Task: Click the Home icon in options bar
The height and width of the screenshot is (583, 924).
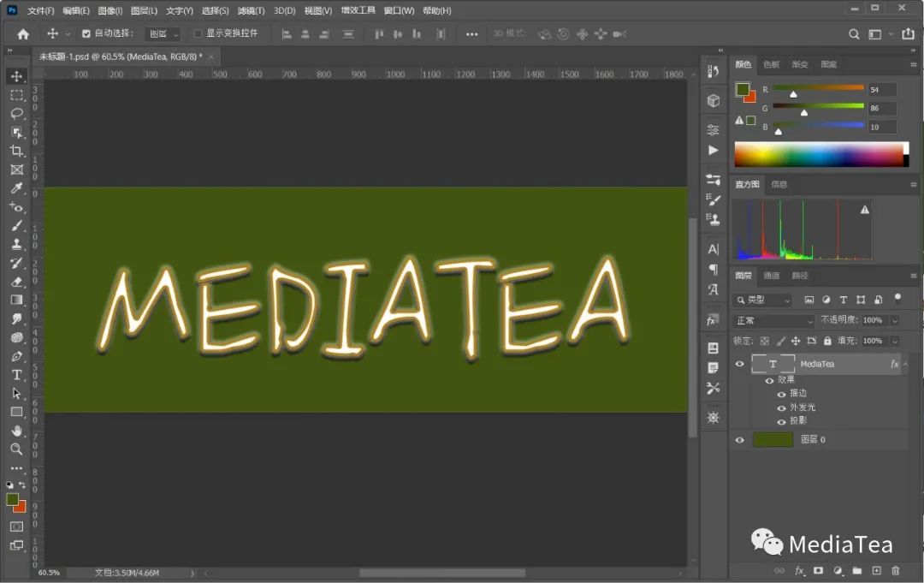Action: pos(23,34)
